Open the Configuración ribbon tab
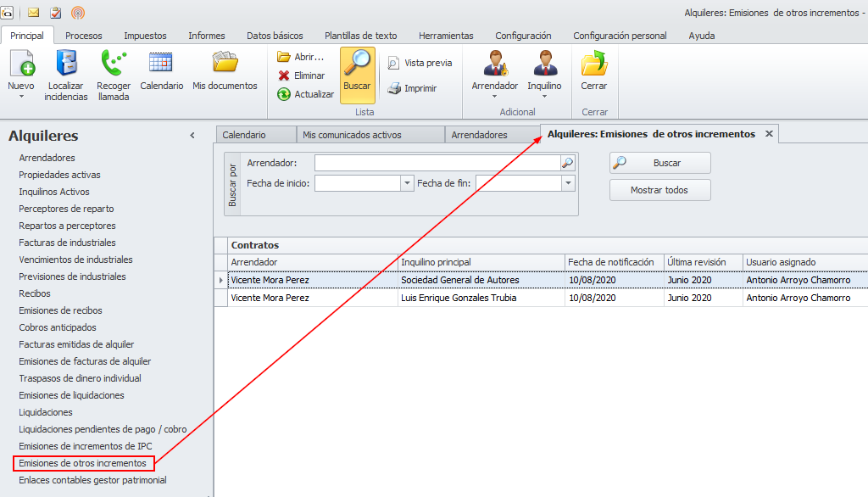Screen dimensions: 868x497 pyautogui.click(x=523, y=36)
